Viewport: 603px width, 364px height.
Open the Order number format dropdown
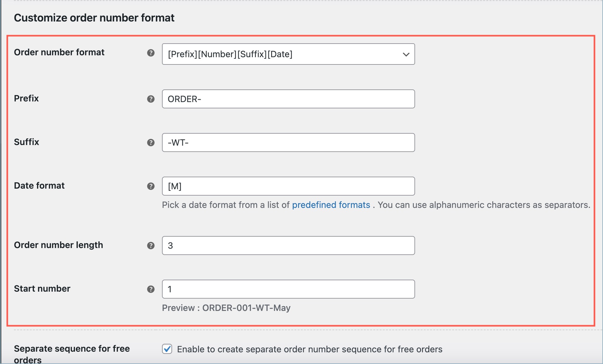(x=288, y=54)
